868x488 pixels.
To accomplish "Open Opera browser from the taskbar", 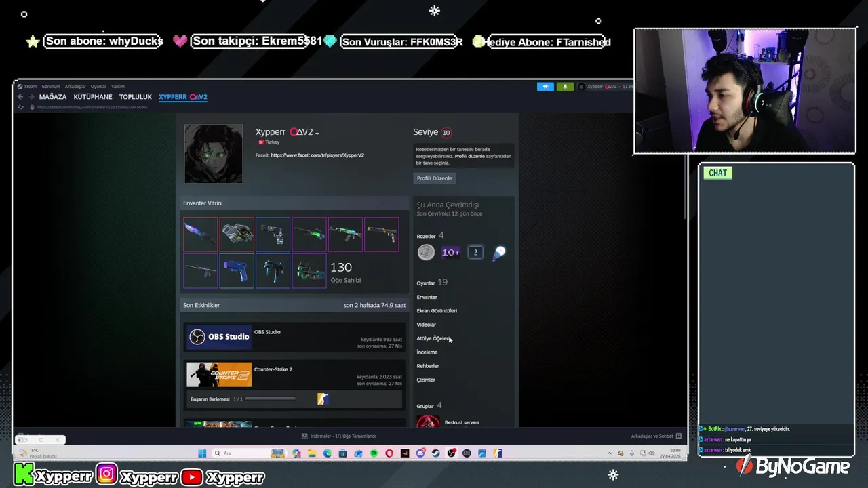I will pos(389,453).
